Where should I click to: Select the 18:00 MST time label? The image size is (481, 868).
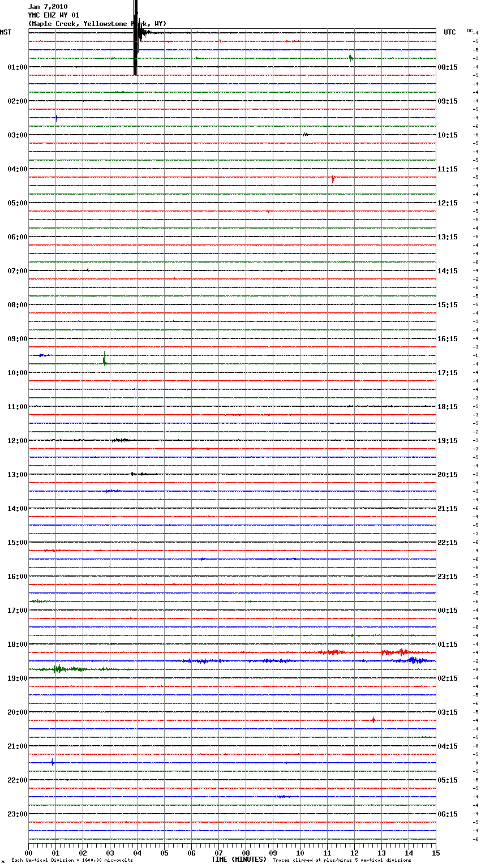pyautogui.click(x=18, y=644)
